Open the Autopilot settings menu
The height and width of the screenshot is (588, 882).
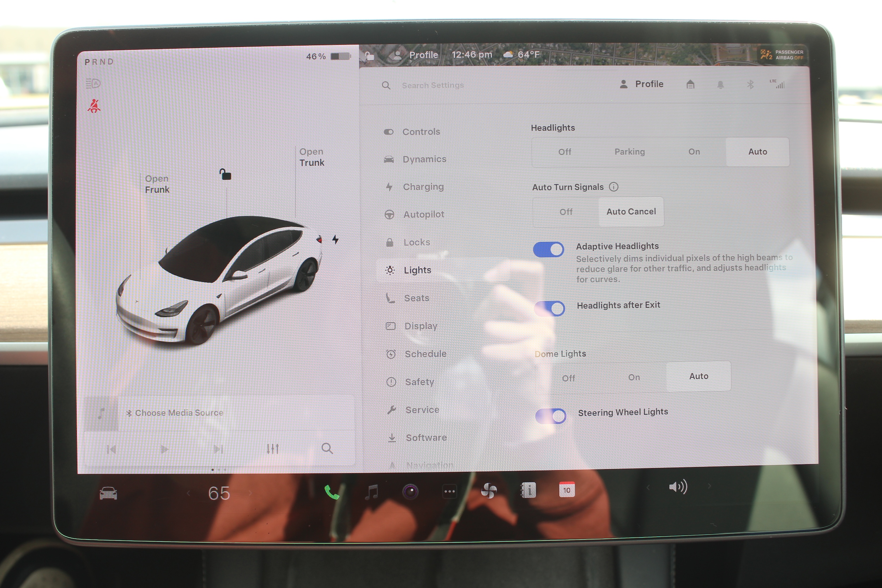coord(423,214)
